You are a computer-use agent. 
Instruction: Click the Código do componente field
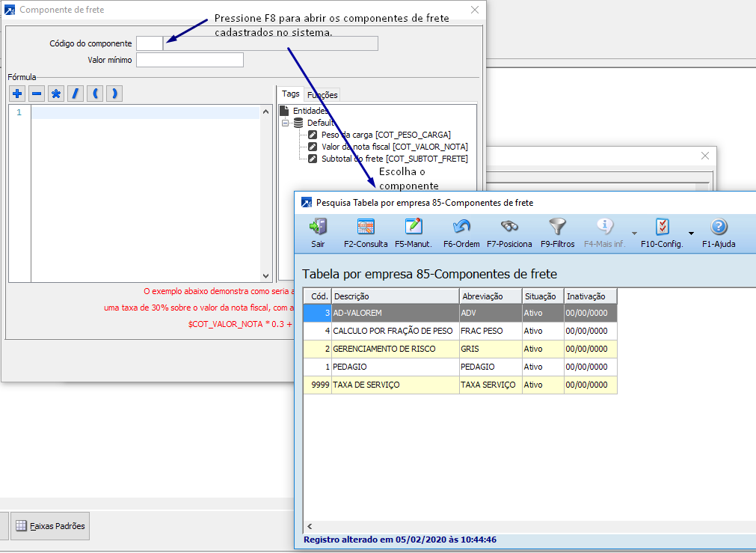(149, 43)
